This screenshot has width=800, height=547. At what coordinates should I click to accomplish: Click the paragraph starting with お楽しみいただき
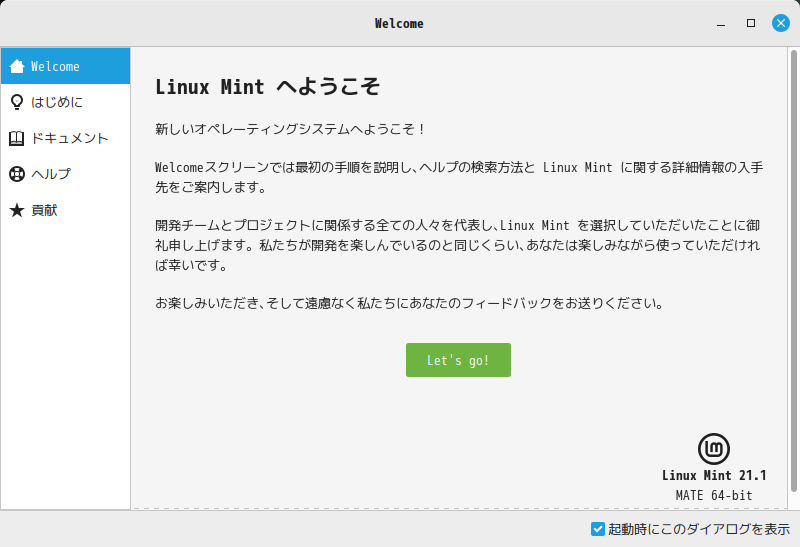tap(410, 304)
